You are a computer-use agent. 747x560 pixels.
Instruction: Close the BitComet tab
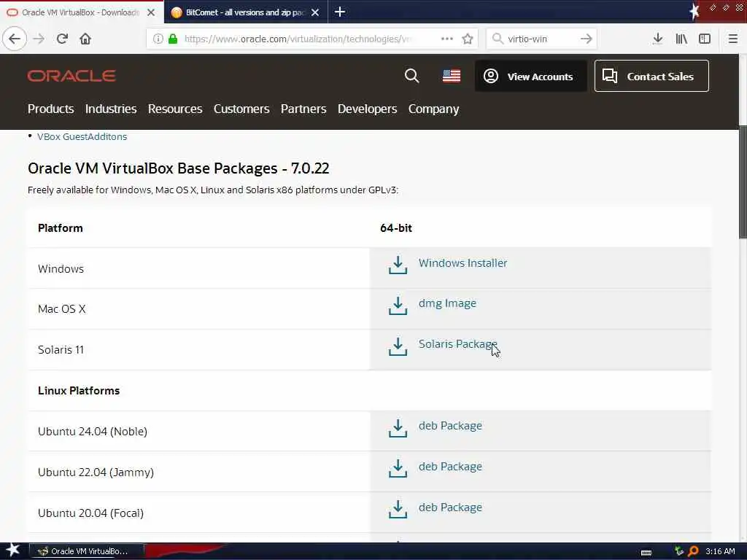[x=315, y=12]
